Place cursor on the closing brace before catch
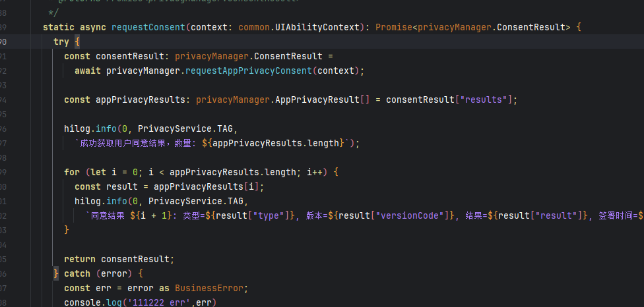The image size is (644, 307). click(56, 273)
